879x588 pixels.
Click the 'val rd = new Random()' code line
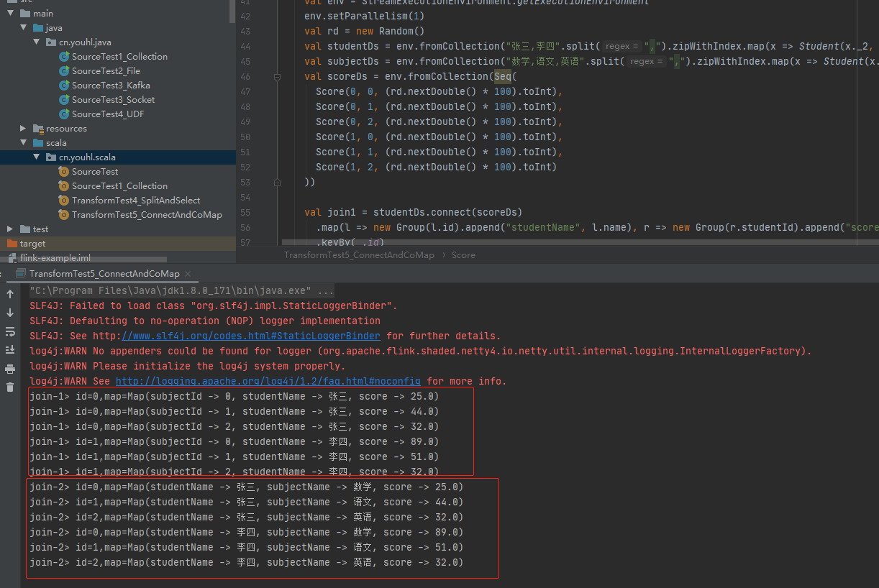[x=365, y=31]
